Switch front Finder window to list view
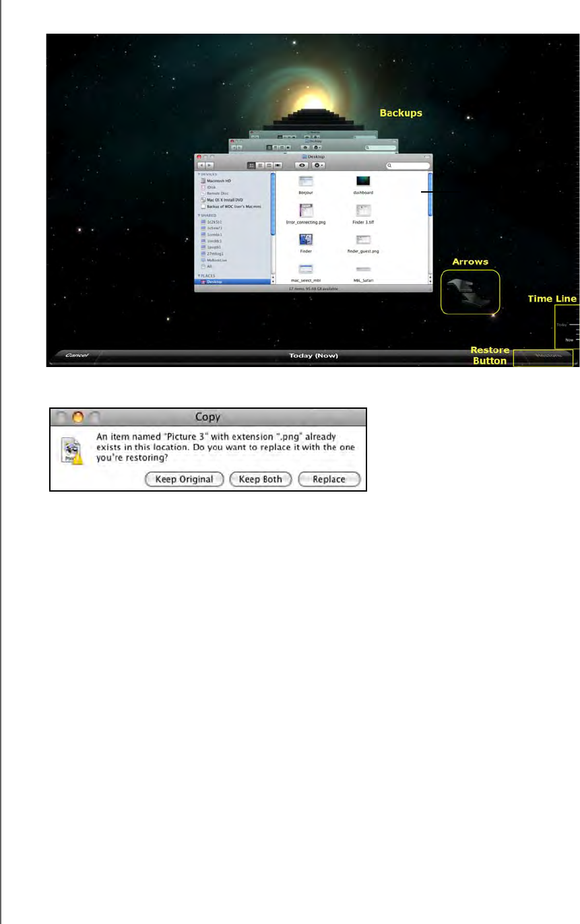This screenshot has width=580, height=924. coord(261,165)
